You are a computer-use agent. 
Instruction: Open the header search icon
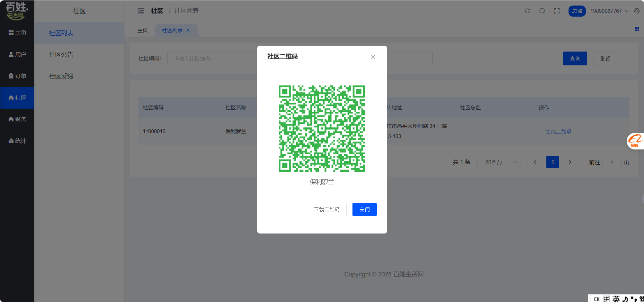pyautogui.click(x=542, y=11)
